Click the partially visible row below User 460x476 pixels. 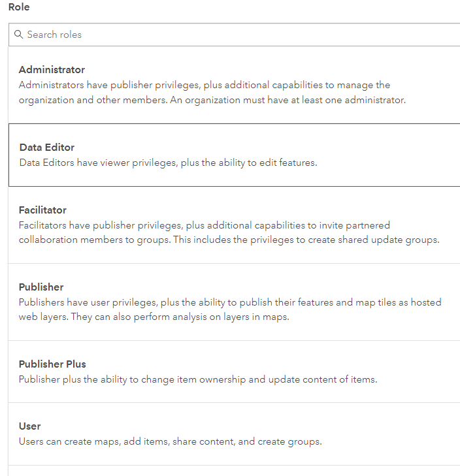[234, 471]
